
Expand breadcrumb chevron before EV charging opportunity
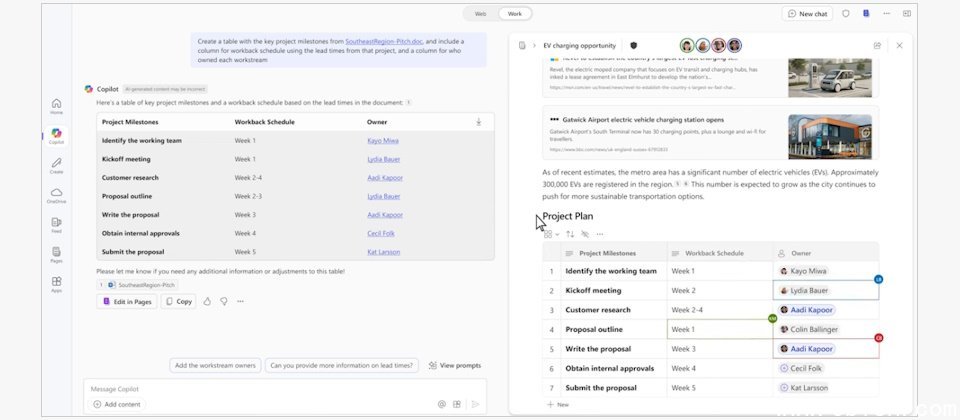pyautogui.click(x=534, y=45)
